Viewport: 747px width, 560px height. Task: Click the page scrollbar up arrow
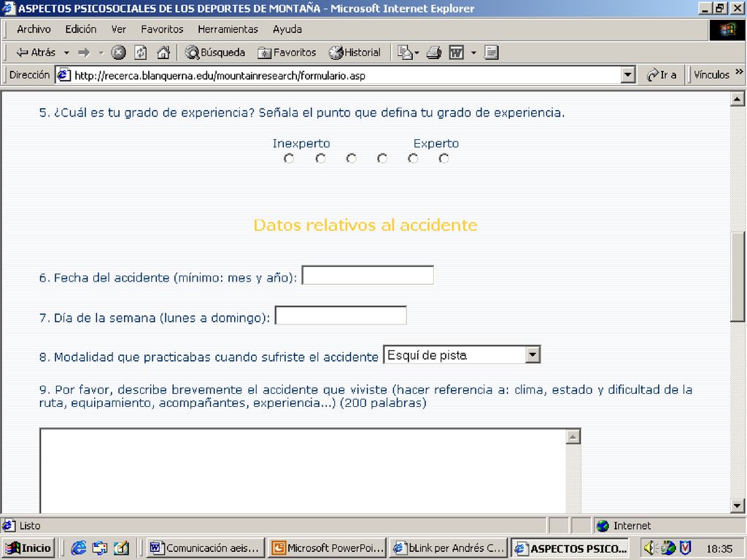737,99
